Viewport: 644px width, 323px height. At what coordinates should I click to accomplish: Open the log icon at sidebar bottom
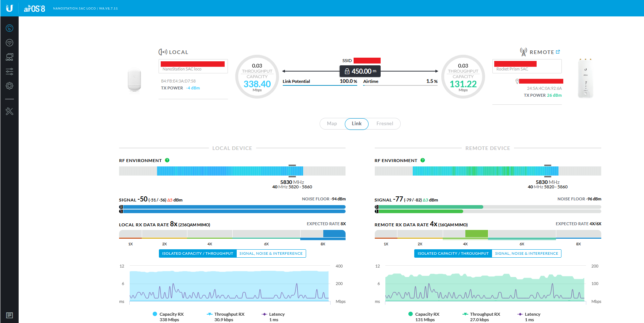9,315
